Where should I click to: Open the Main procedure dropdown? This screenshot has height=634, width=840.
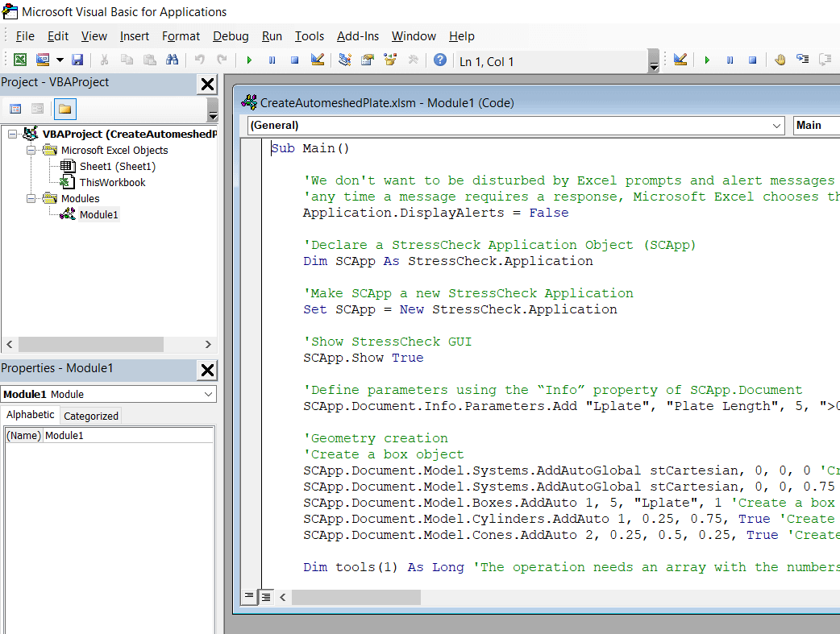pos(816,126)
